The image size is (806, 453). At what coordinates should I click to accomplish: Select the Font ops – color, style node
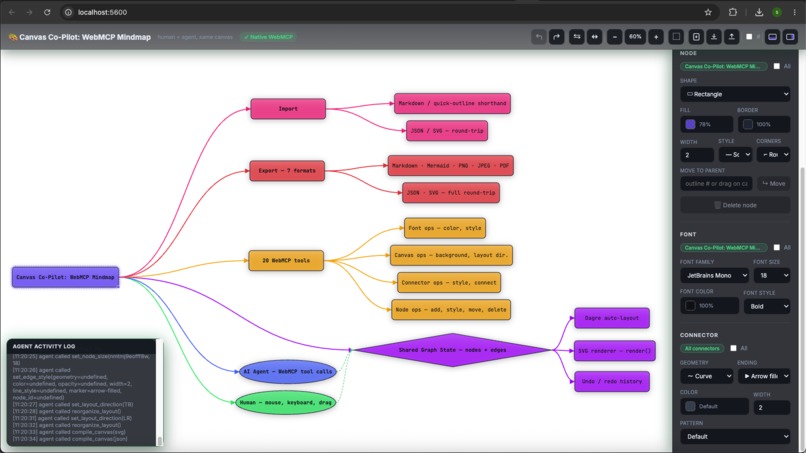click(x=445, y=228)
